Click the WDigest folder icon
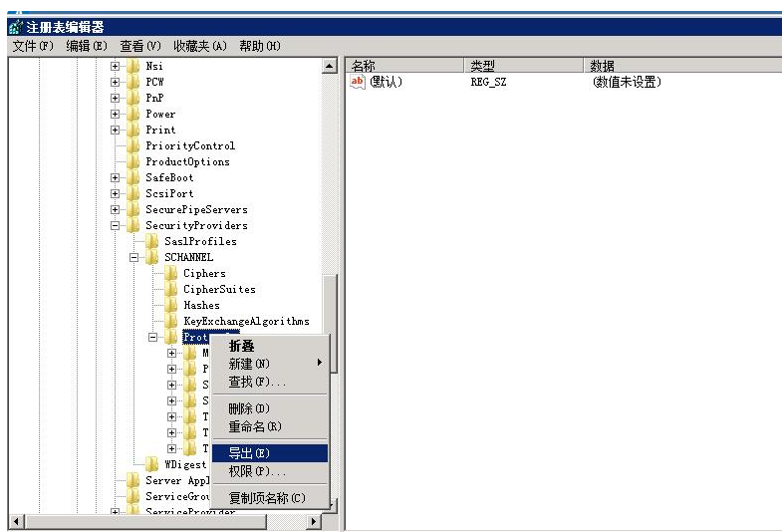This screenshot has width=782, height=532. 152,464
